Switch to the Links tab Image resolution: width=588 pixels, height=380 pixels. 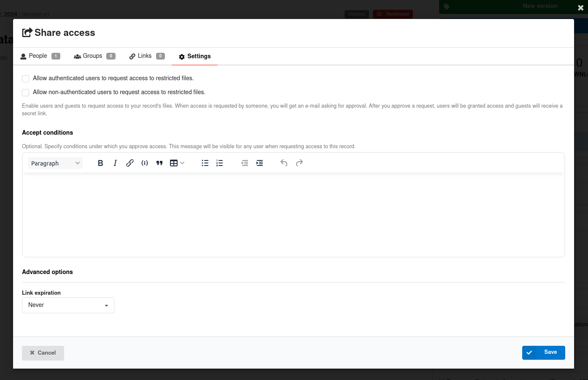click(147, 56)
